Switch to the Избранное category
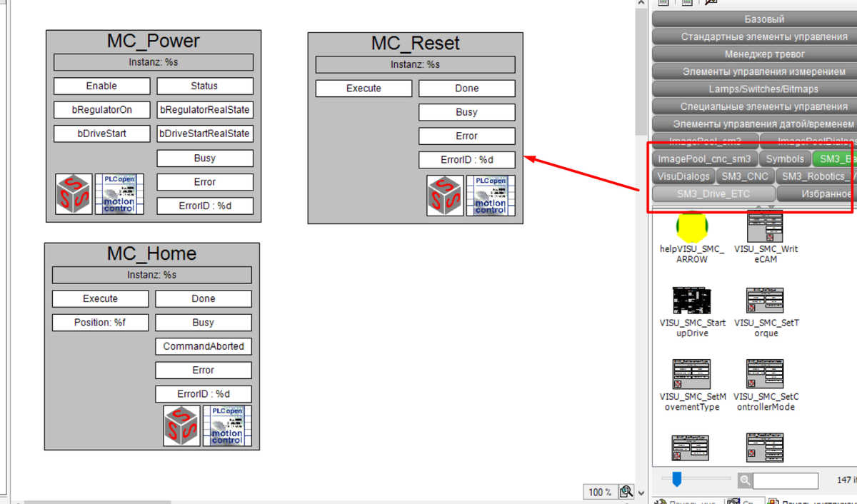Screen dimensions: 857x504 click(x=817, y=194)
